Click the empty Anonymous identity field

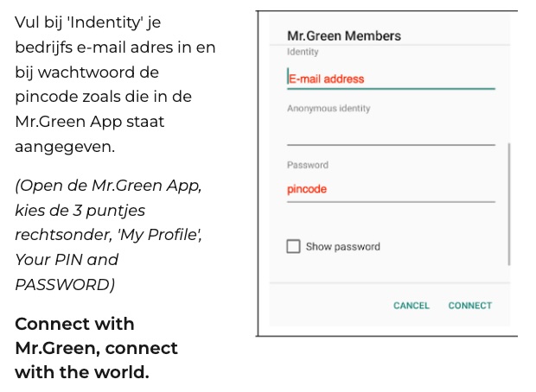point(390,133)
